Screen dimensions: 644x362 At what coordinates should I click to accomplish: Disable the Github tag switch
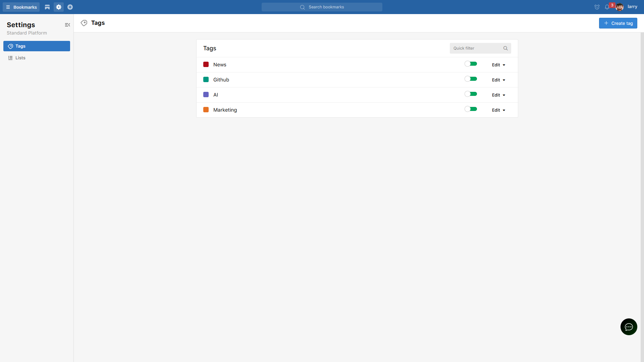pyautogui.click(x=471, y=79)
